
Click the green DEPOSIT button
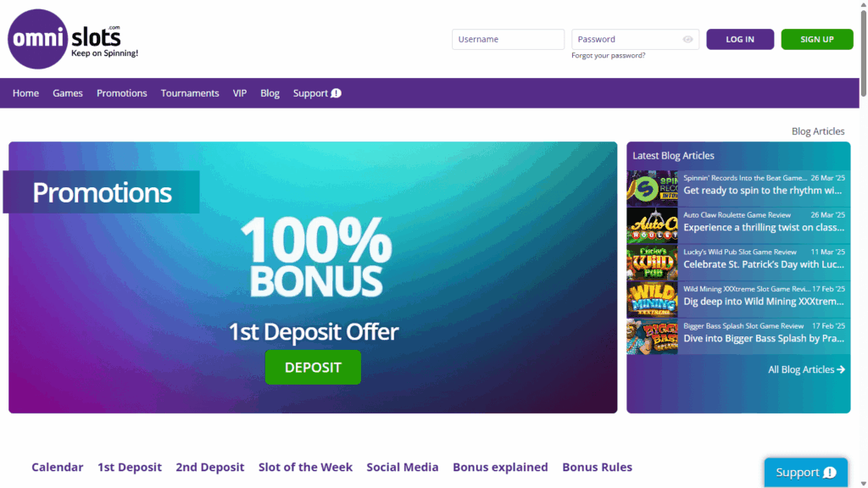[x=313, y=367]
